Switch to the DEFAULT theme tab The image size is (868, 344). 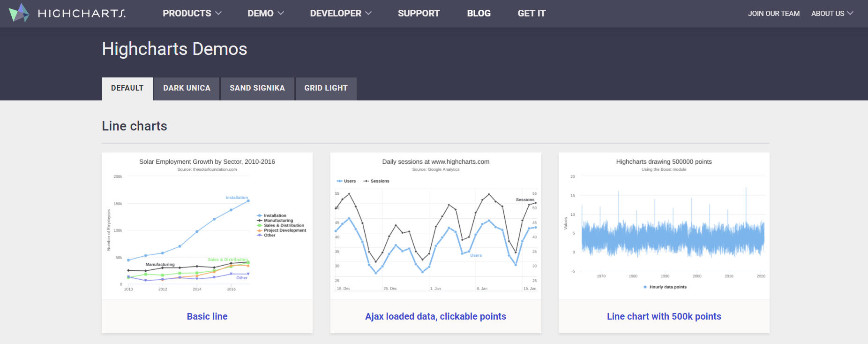coord(127,89)
